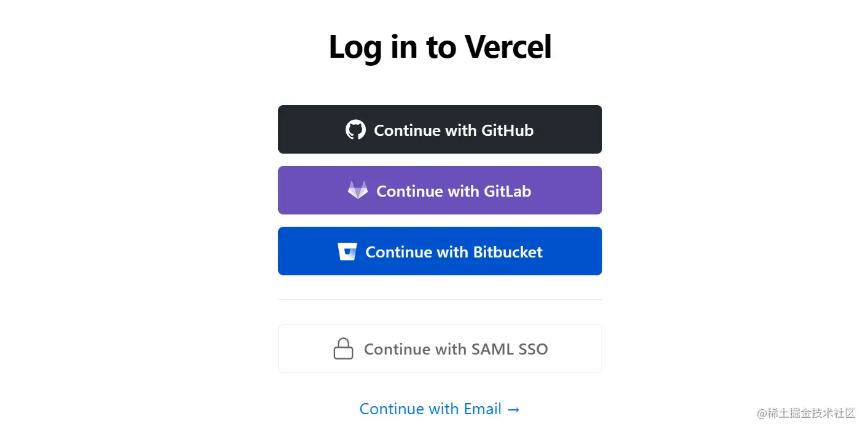This screenshot has width=868, height=432.
Task: Click the Log in to Vercel heading
Action: [x=440, y=47]
